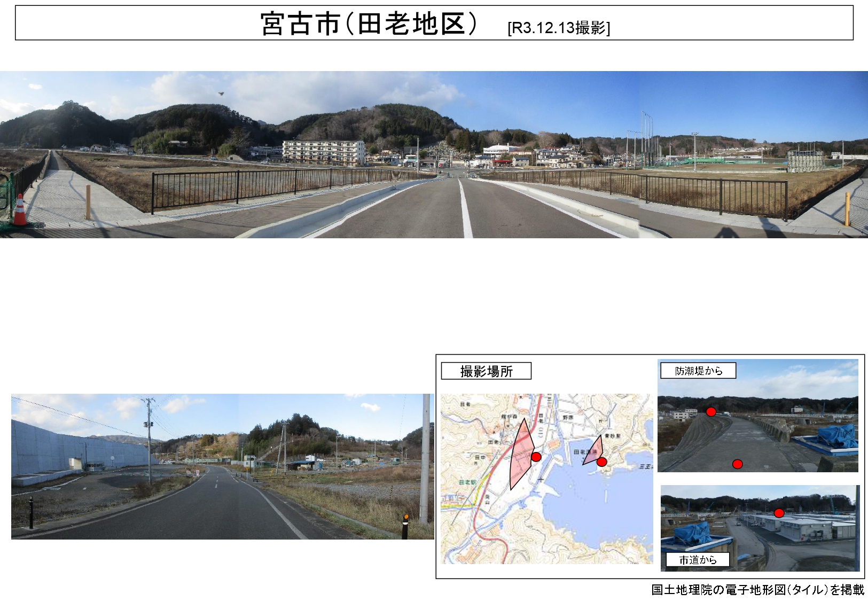Click the 田老駅 station label on map

[x=468, y=482]
